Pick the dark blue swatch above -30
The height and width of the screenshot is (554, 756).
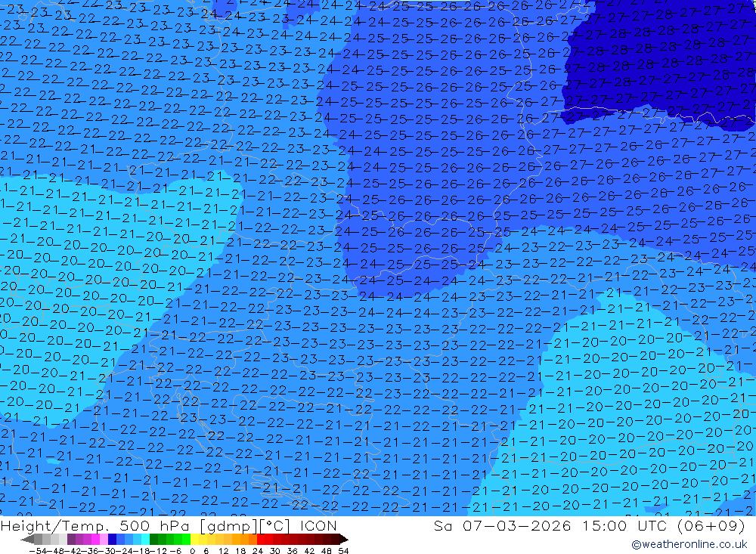[x=112, y=539]
